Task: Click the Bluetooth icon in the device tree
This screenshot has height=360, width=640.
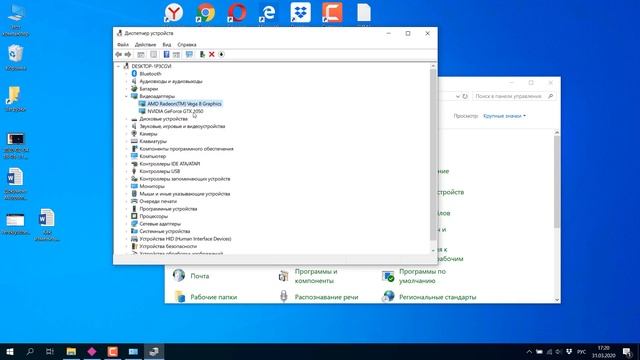Action: click(134, 73)
